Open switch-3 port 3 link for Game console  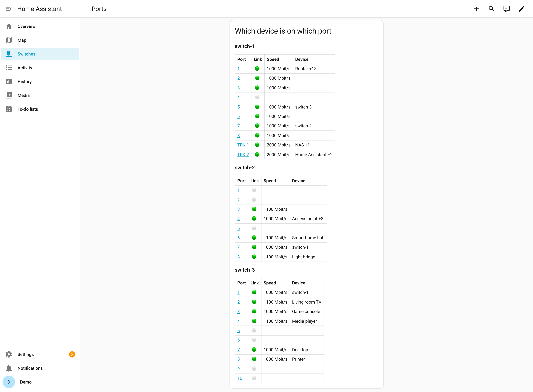click(x=238, y=312)
